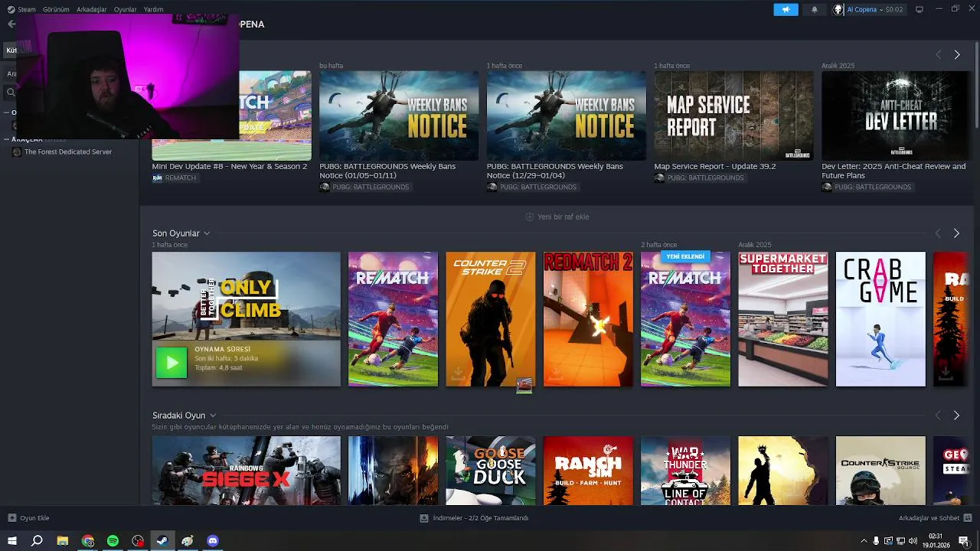Viewport: 980px width, 551px height.
Task: Open the Oyunlar menu
Action: point(125,9)
